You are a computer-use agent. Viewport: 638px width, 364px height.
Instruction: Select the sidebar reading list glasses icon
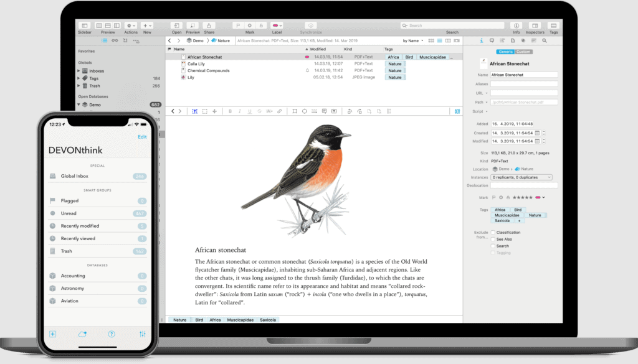tap(115, 40)
